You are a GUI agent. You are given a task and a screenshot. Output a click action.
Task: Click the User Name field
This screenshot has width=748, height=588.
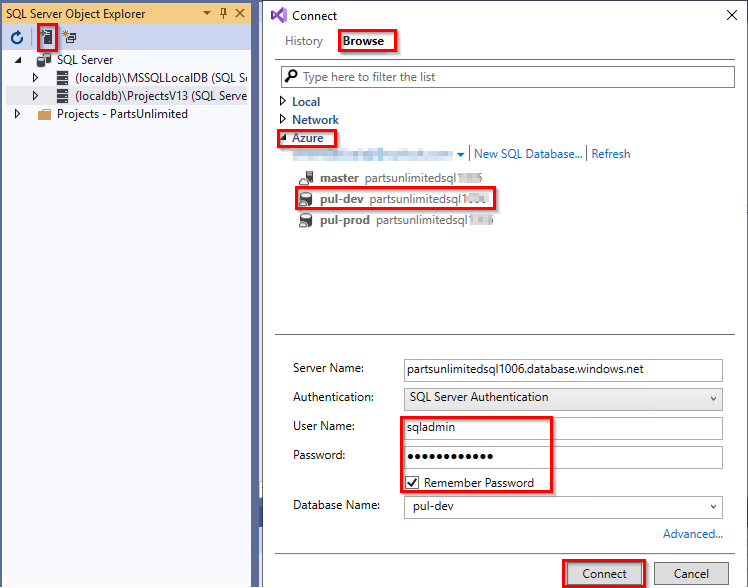tap(563, 428)
